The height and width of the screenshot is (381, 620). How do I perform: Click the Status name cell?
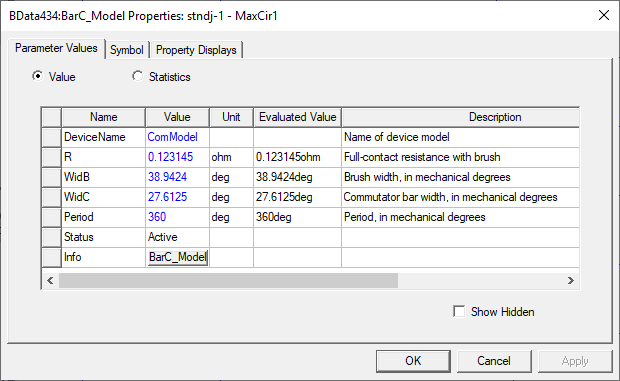(104, 237)
